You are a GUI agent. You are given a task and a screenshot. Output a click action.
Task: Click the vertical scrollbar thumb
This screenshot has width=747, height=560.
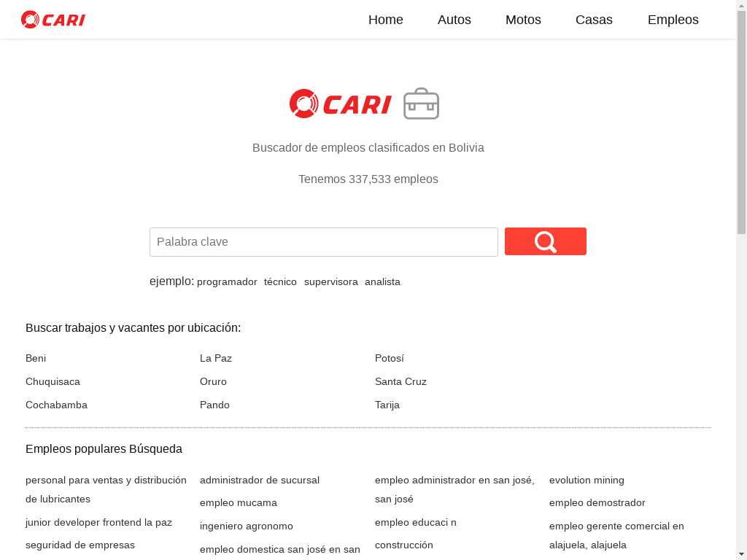tap(741, 122)
